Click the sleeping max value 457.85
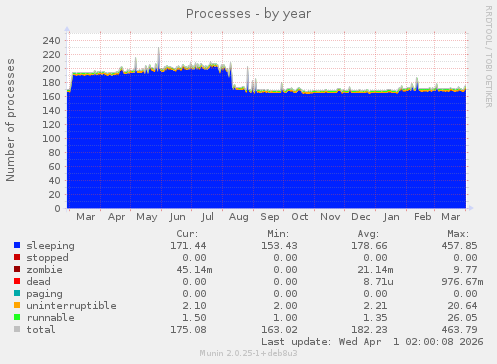 [x=459, y=246]
